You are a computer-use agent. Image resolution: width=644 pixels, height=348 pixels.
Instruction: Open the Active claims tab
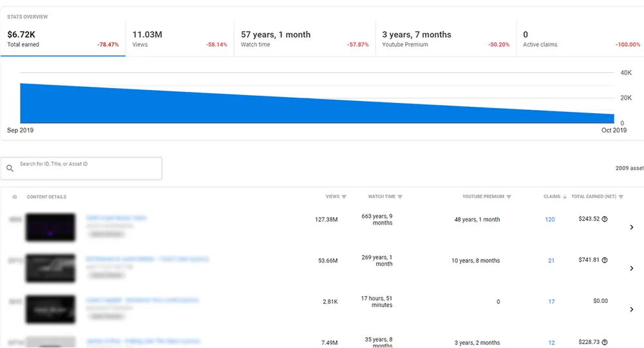coord(580,39)
